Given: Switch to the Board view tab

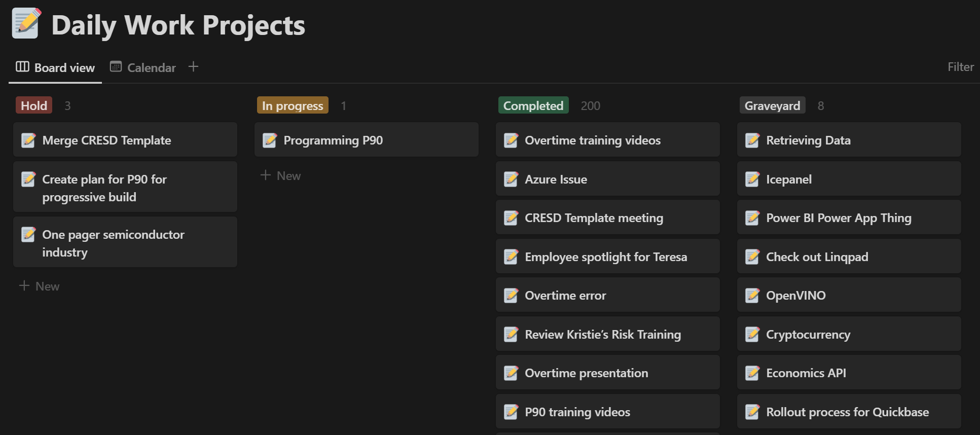Looking at the screenshot, I should [x=55, y=67].
